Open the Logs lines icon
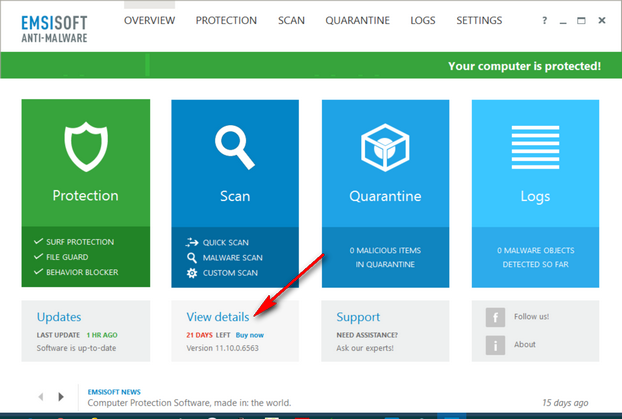The width and height of the screenshot is (622, 419). [x=535, y=147]
